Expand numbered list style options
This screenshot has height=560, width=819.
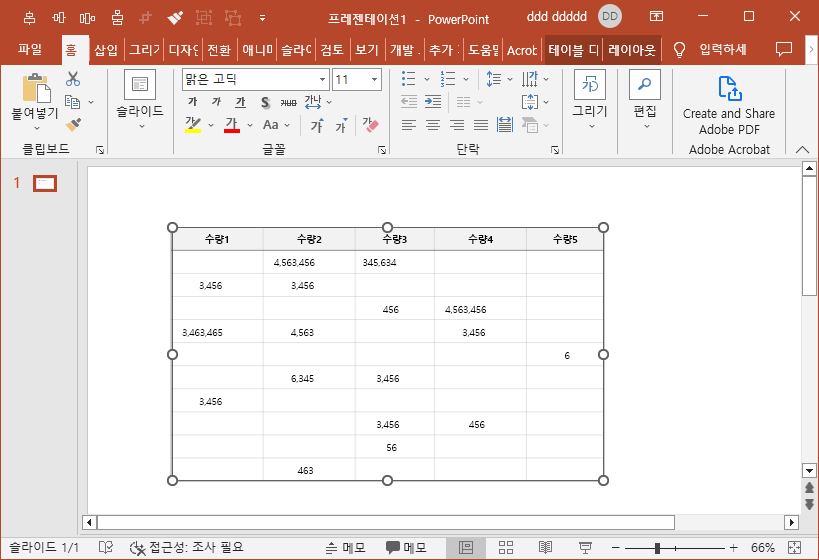[x=466, y=79]
